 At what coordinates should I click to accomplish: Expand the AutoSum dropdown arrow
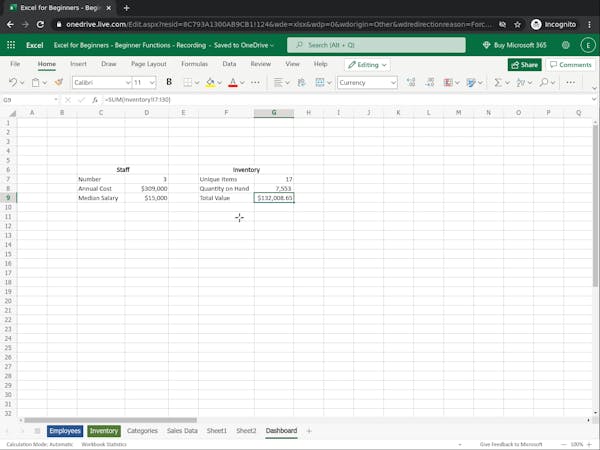pos(507,83)
